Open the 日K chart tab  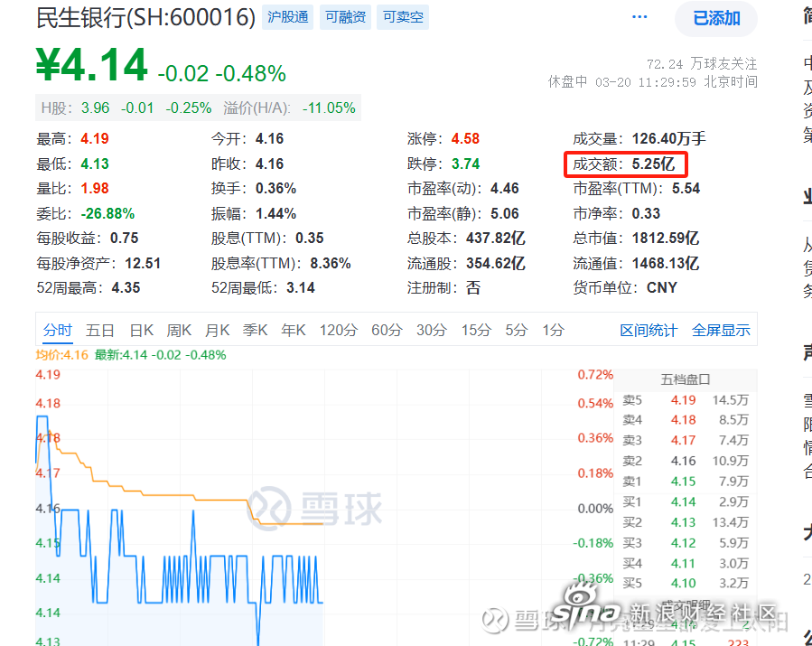pyautogui.click(x=142, y=330)
